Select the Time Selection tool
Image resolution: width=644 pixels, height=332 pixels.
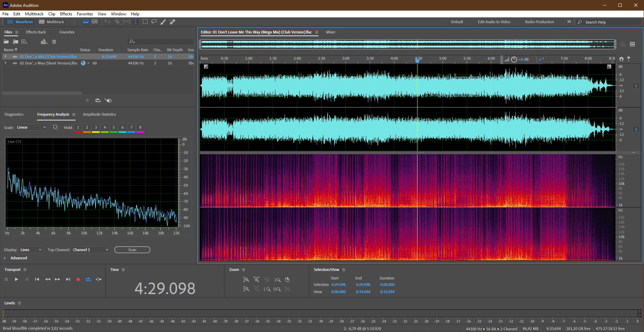tap(136, 21)
